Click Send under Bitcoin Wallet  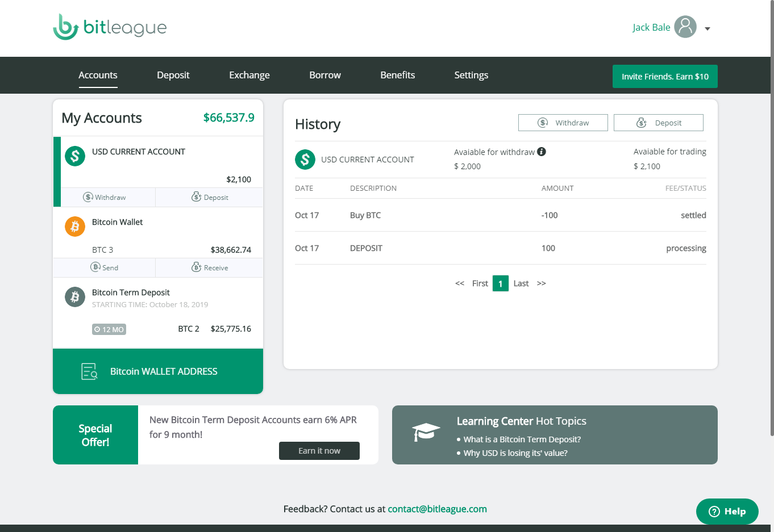coord(105,267)
